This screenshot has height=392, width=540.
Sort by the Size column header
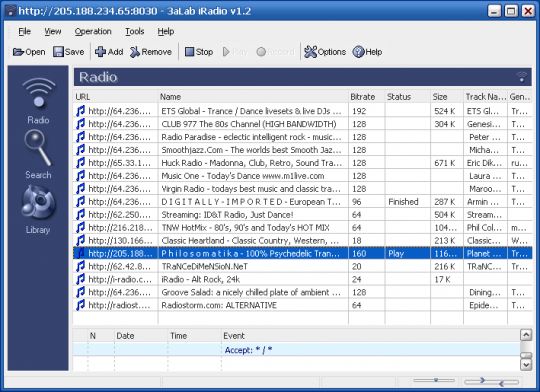click(447, 97)
